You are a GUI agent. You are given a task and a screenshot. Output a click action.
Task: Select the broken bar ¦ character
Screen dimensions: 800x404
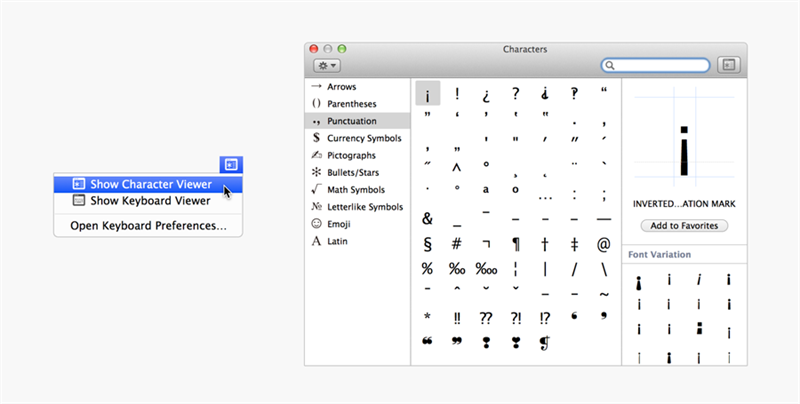(516, 269)
